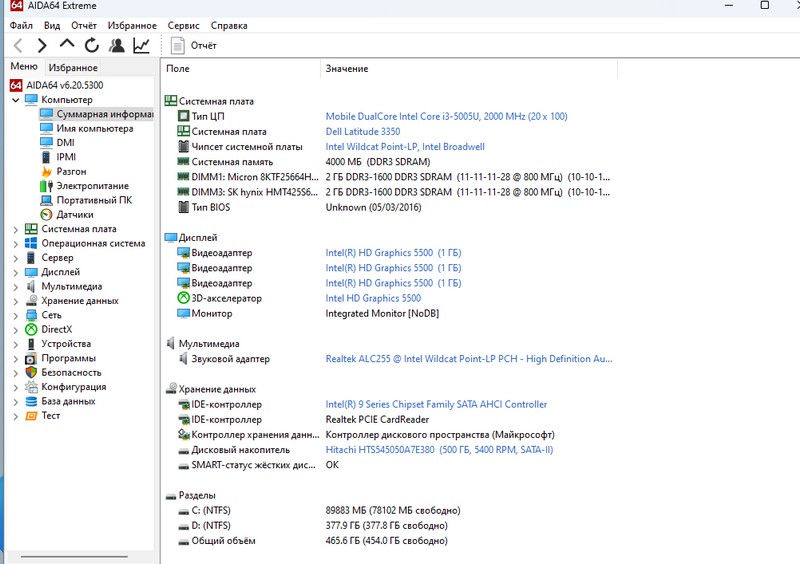The image size is (800, 564).
Task: Open the Сервис menu
Action: [x=183, y=25]
